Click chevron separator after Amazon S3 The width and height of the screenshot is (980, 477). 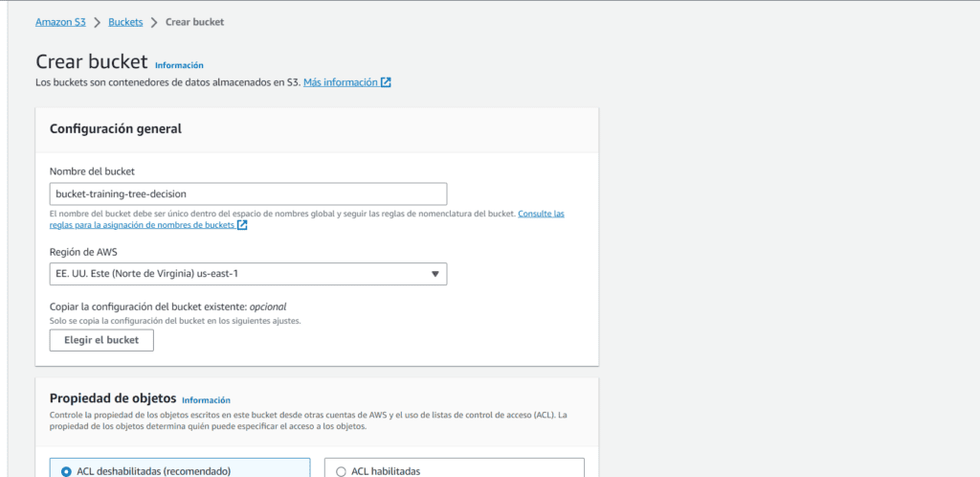97,21
